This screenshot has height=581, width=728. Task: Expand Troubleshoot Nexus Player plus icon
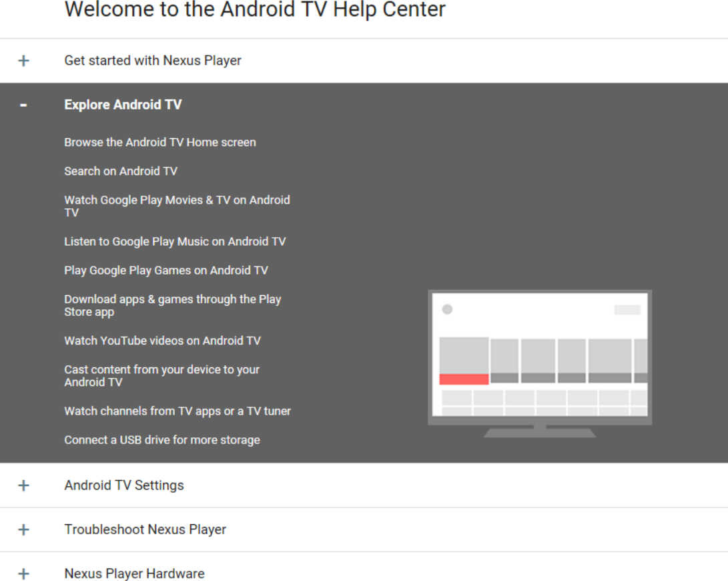click(23, 530)
